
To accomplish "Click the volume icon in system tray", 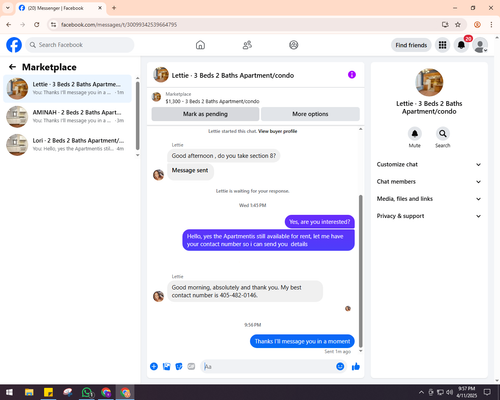I will tap(450, 392).
